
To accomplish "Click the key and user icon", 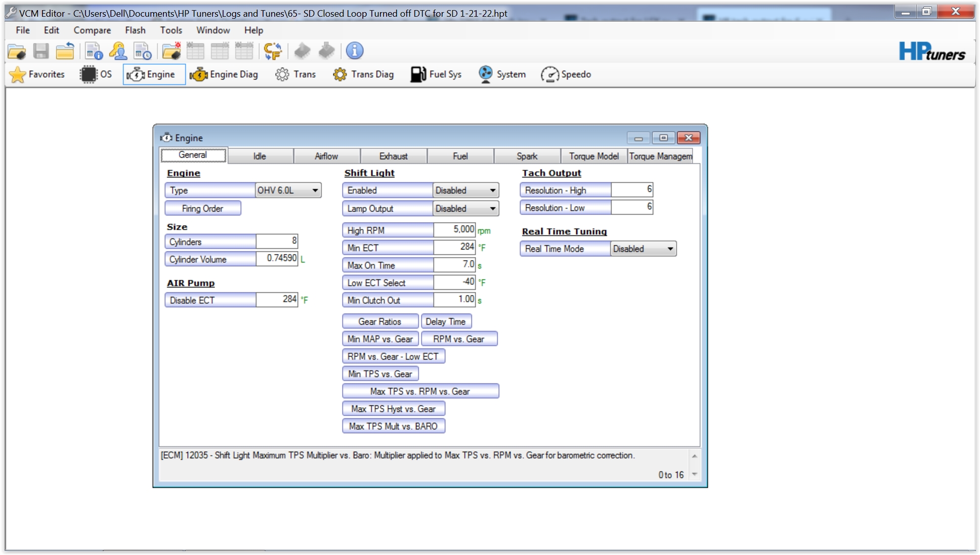I will (x=118, y=51).
